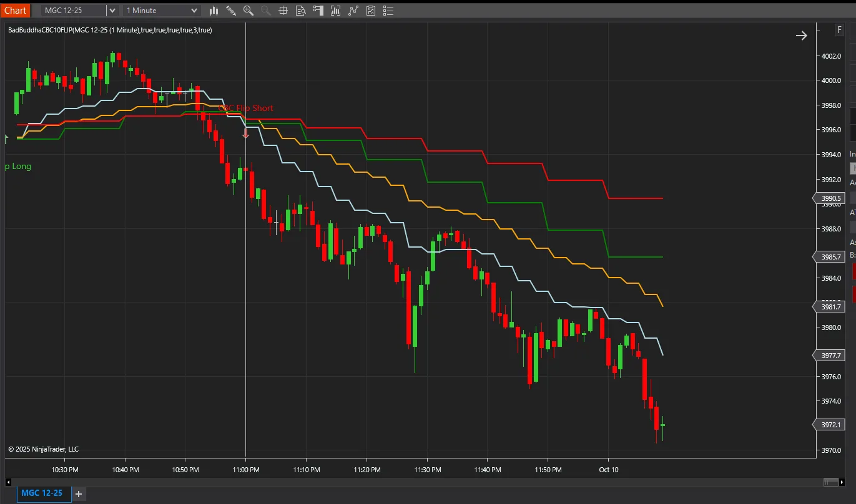Click the zoom out magnifier icon
Screen dimensions: 856x504
pyautogui.click(x=265, y=10)
